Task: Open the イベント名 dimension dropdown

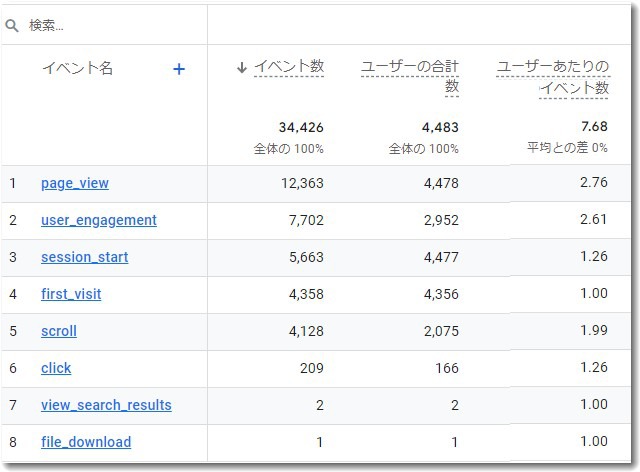Action: pyautogui.click(x=77, y=69)
